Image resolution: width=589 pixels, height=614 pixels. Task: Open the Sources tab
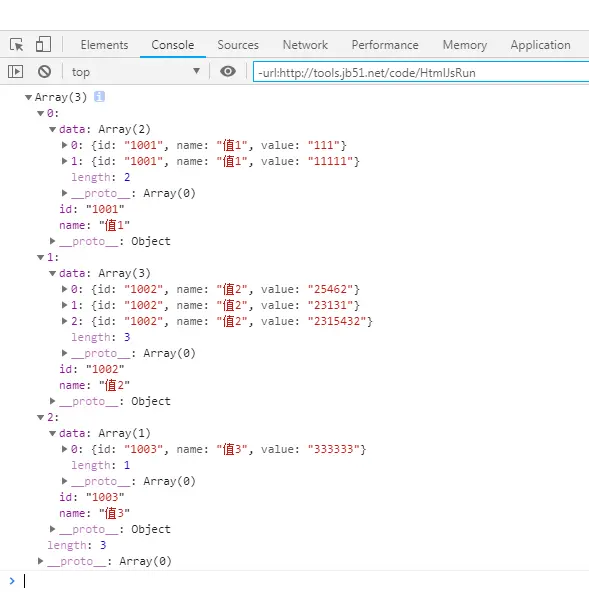click(x=238, y=45)
